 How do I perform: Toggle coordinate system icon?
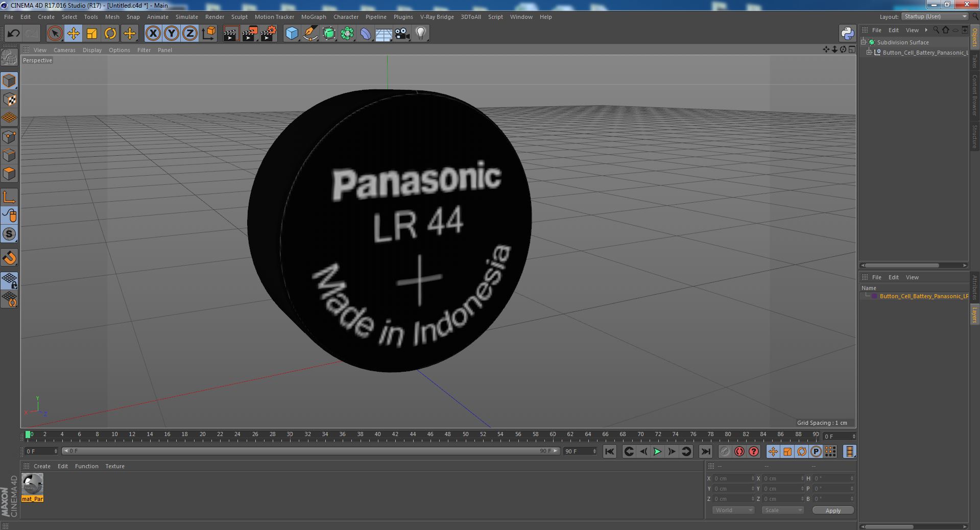[209, 34]
